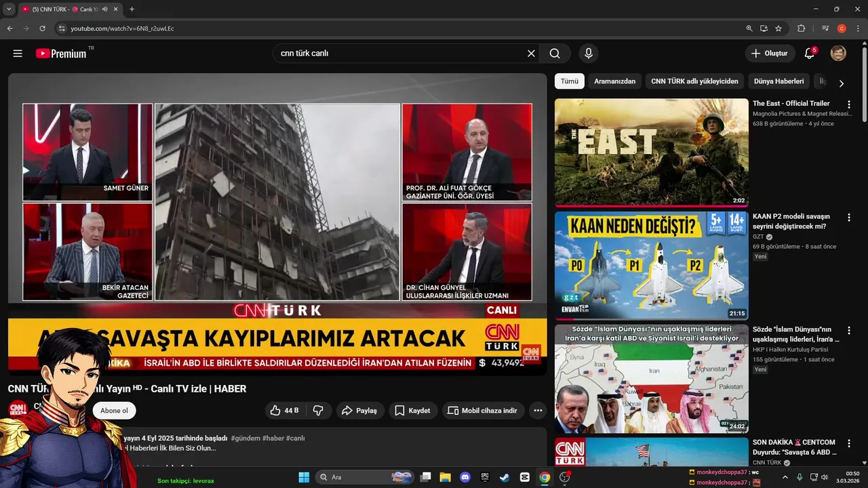
Task: Open the GZT channel name
Action: coord(758,237)
